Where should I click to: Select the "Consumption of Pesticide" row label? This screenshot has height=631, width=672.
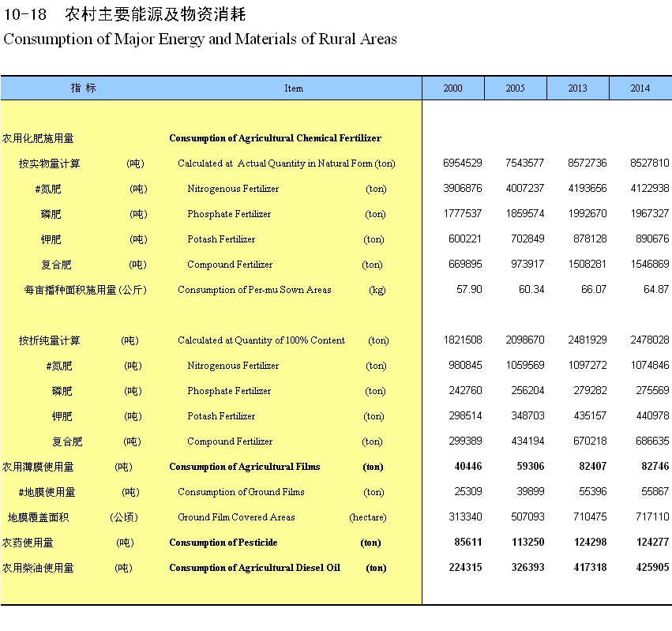pos(223,543)
